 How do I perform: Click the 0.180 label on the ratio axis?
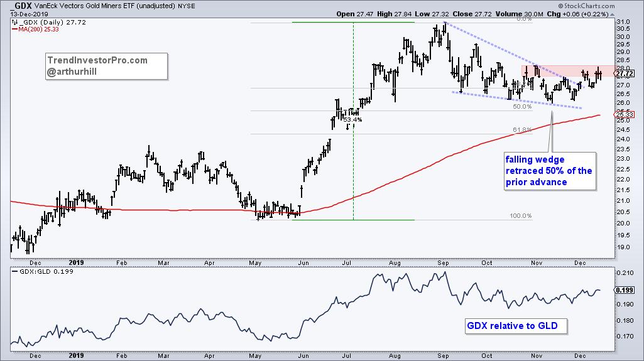(x=625, y=320)
